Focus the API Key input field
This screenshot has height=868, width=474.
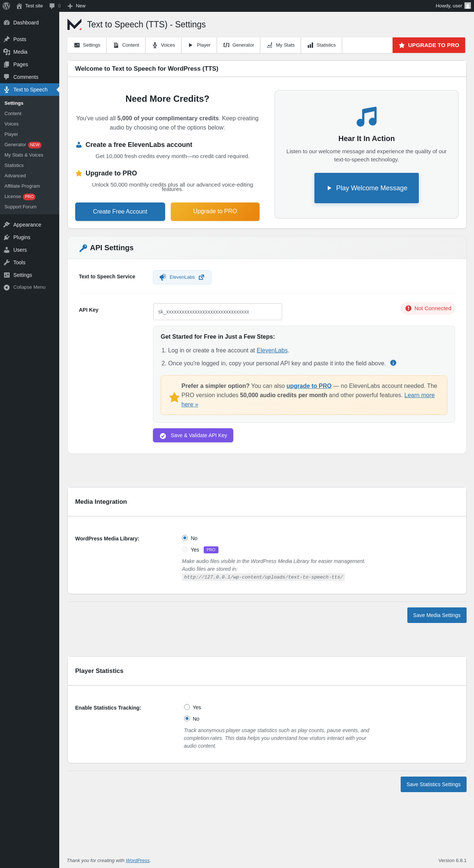point(218,312)
